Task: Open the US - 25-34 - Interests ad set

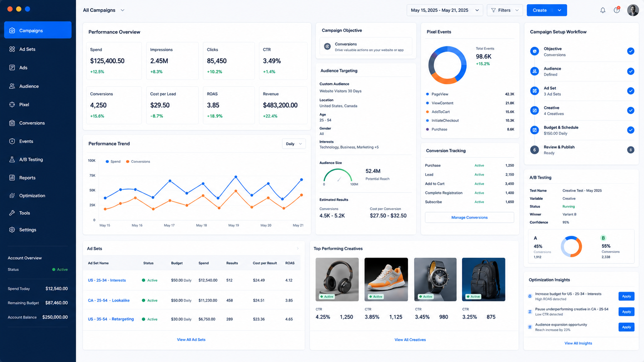Action: click(107, 280)
